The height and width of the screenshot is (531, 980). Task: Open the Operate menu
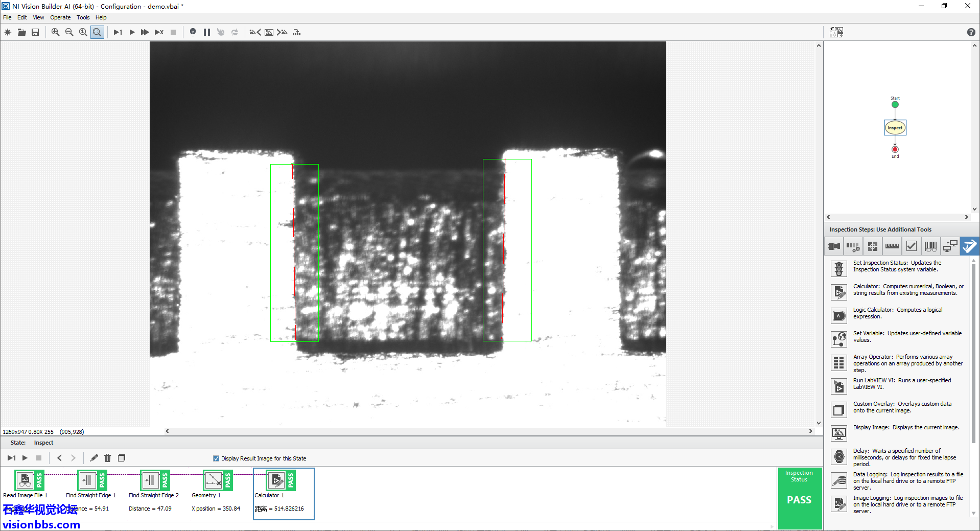point(60,17)
